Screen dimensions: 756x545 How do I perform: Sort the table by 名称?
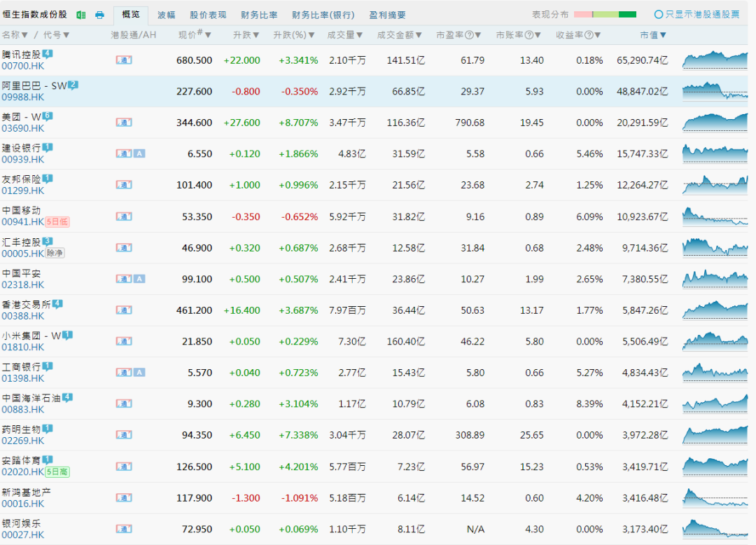[15, 35]
